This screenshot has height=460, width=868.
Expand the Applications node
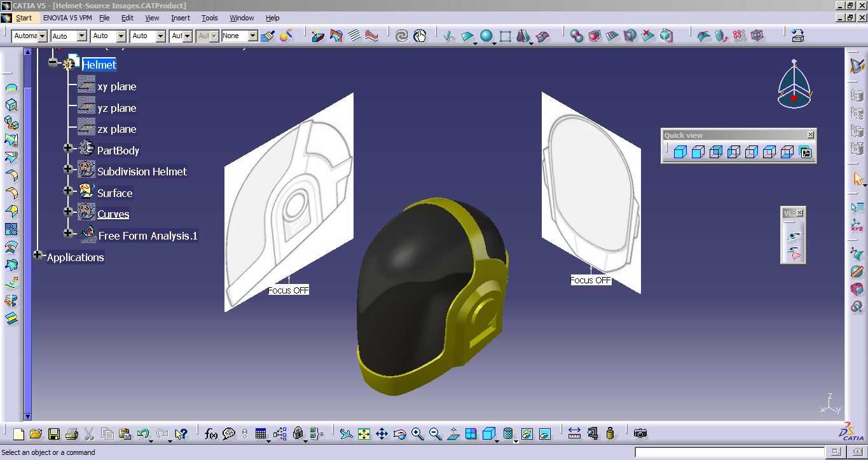(38, 255)
